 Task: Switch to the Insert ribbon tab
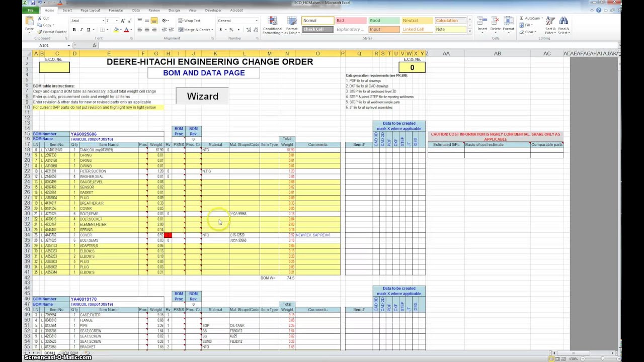(x=67, y=10)
